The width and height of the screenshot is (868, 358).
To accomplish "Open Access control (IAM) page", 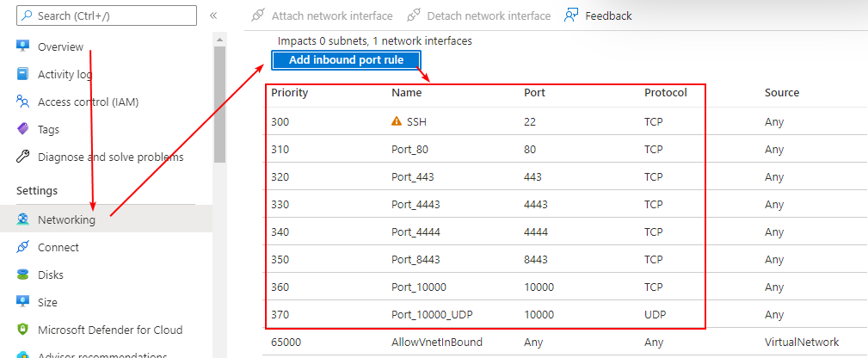I will [x=88, y=102].
